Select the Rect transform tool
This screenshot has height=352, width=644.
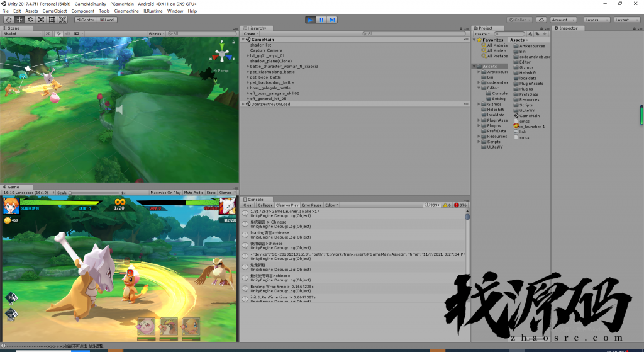[52, 20]
